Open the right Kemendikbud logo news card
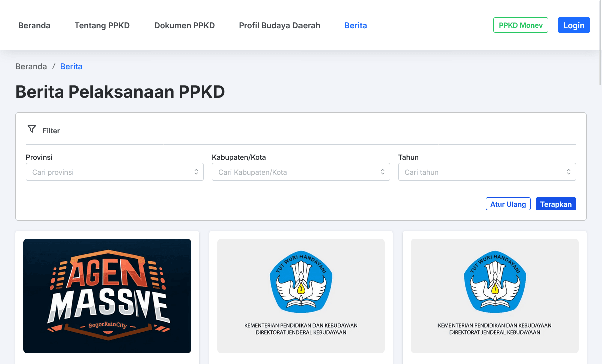Screen dimensions: 602x364 494,296
